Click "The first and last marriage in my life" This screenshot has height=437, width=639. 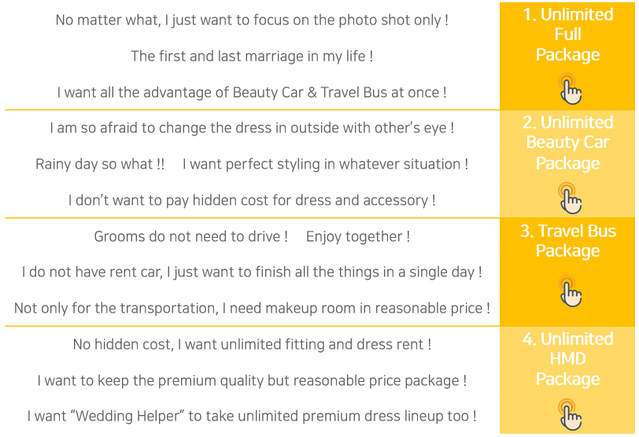251,56
